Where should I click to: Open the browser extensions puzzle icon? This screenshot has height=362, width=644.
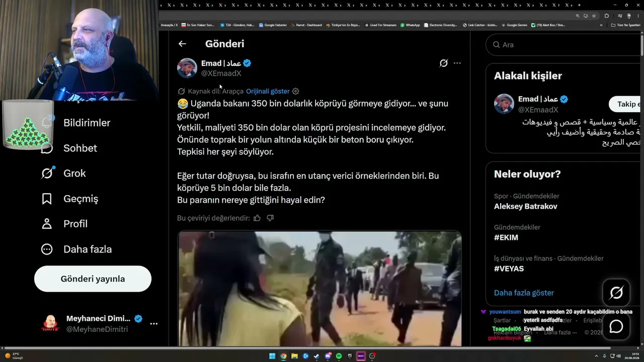pos(606,16)
